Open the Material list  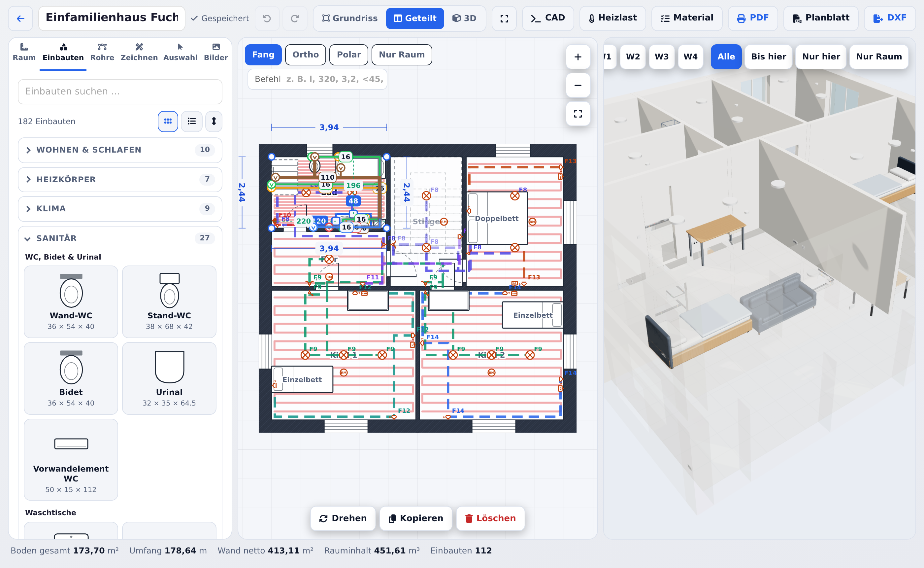pos(686,18)
